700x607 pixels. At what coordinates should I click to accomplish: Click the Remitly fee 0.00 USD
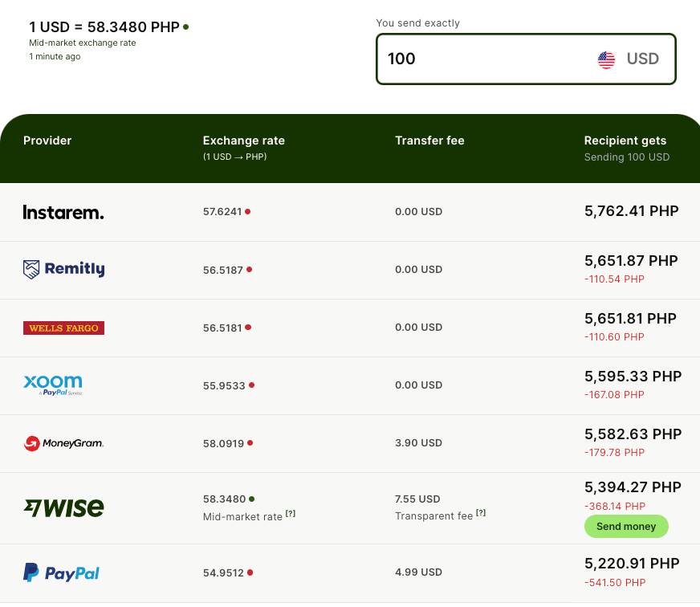point(419,269)
